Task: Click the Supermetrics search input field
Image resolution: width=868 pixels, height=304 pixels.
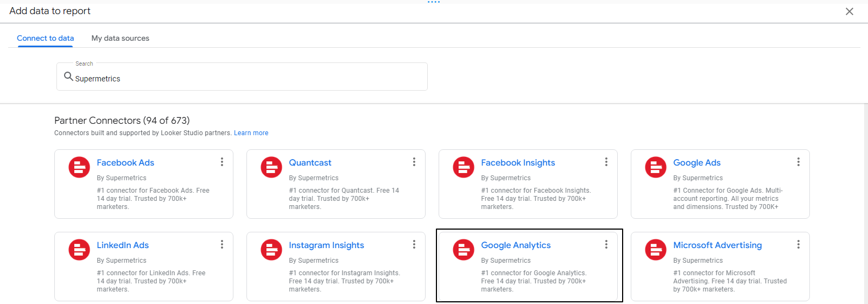Action: coord(242,77)
